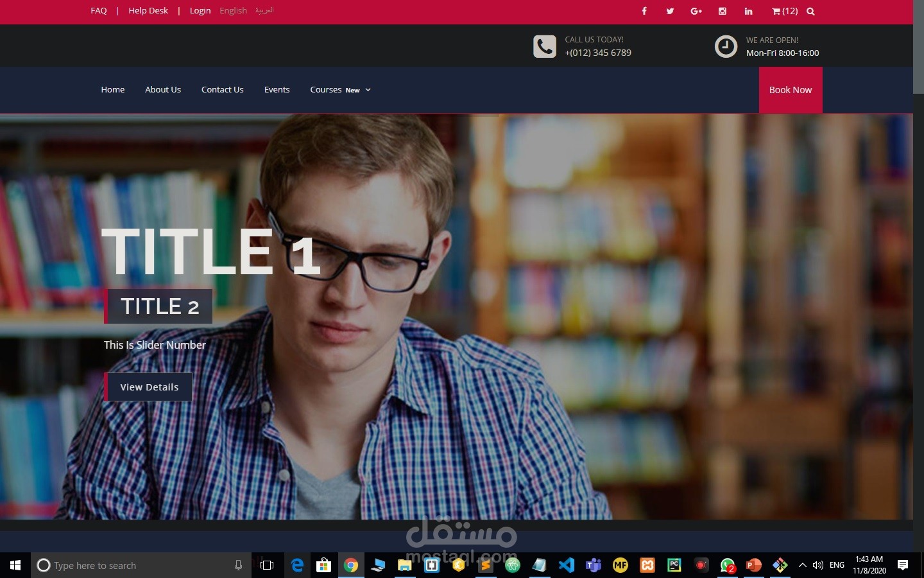Open Microsoft Store from the taskbar
The width and height of the screenshot is (924, 578).
point(324,565)
